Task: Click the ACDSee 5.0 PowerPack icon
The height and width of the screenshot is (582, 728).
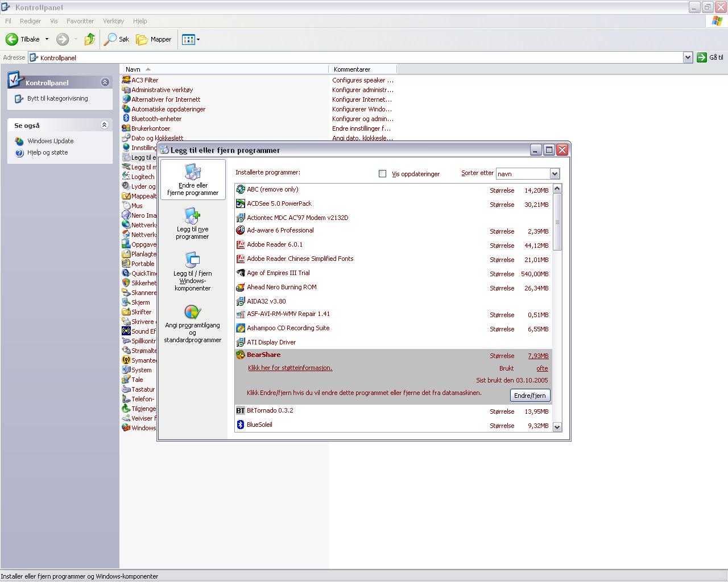Action: (241, 203)
